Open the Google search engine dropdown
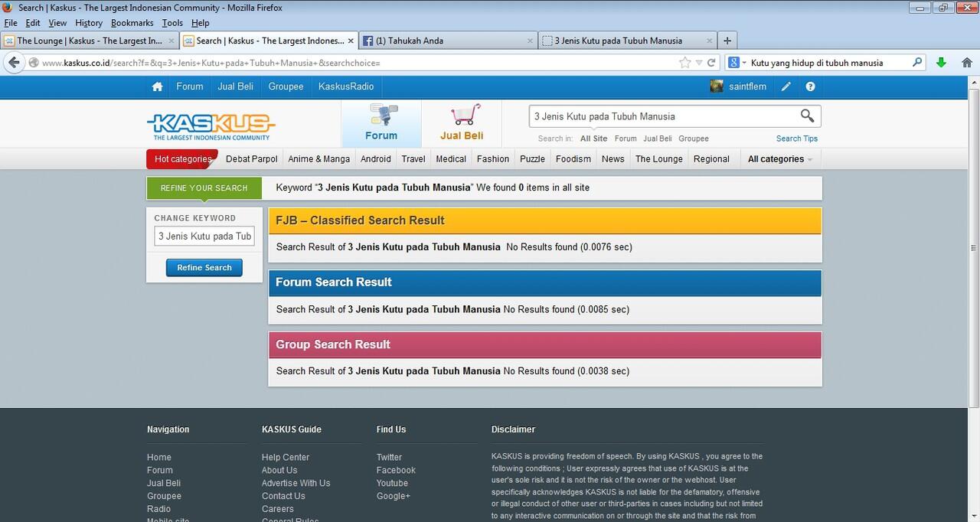 (x=737, y=63)
